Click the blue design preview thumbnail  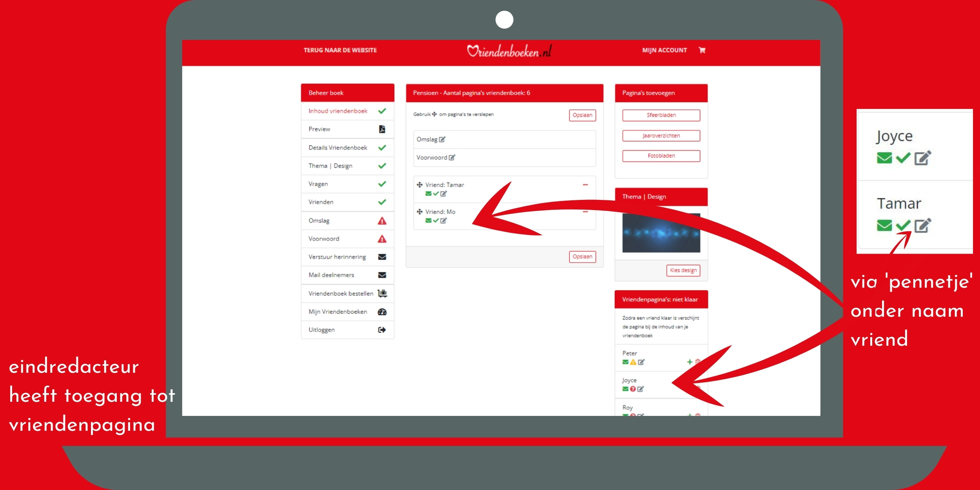pyautogui.click(x=661, y=233)
